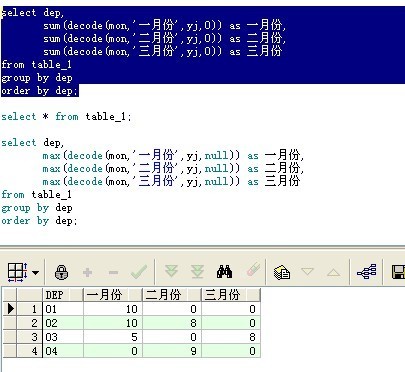Click DEP cell with value 03

63,337
